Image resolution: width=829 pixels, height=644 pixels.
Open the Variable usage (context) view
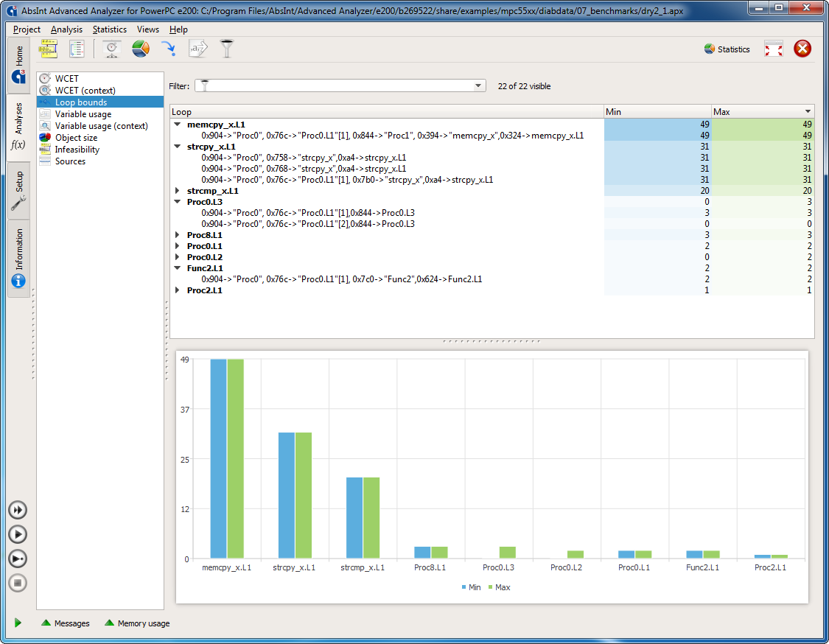[x=100, y=126]
